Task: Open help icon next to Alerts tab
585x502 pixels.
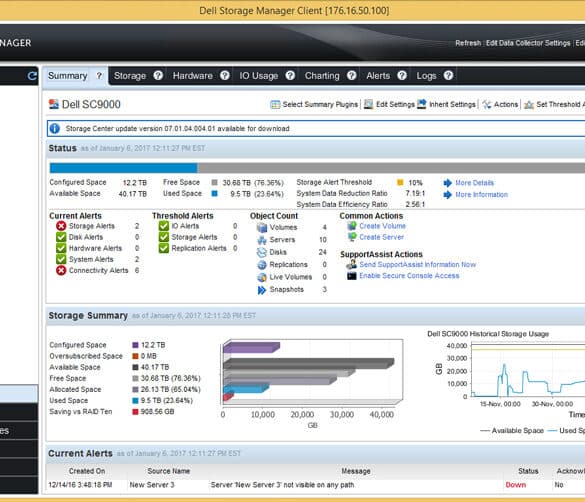Action: (402, 75)
